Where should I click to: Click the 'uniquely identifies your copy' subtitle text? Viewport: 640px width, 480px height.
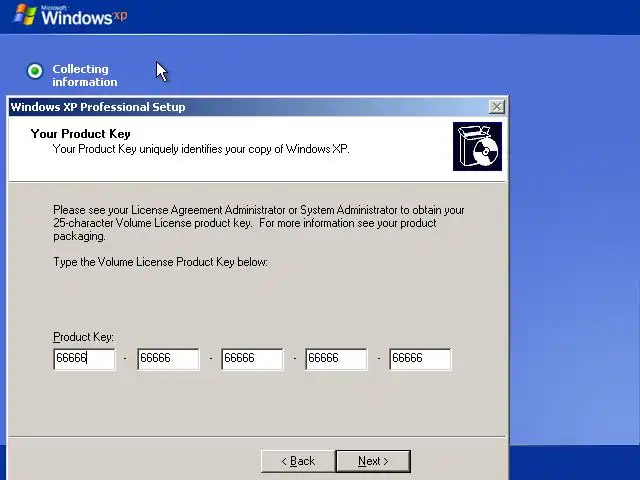click(x=201, y=149)
